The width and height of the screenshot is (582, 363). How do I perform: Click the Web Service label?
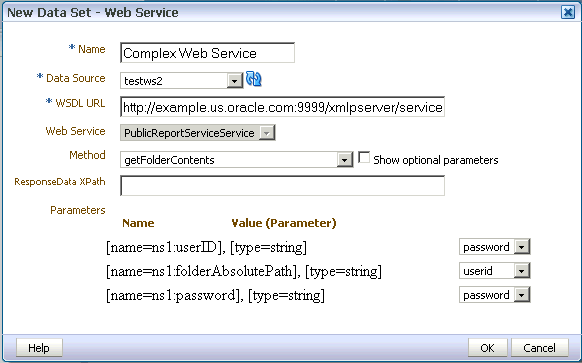click(75, 131)
